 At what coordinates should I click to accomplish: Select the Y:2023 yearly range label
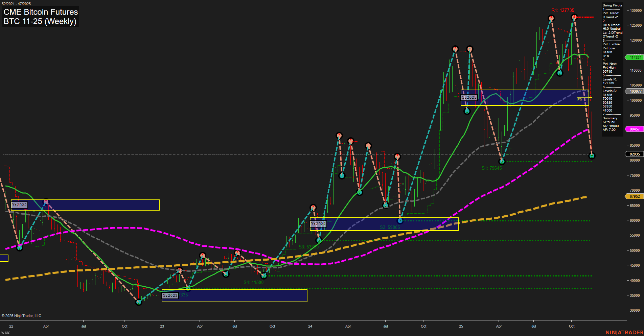click(170, 295)
